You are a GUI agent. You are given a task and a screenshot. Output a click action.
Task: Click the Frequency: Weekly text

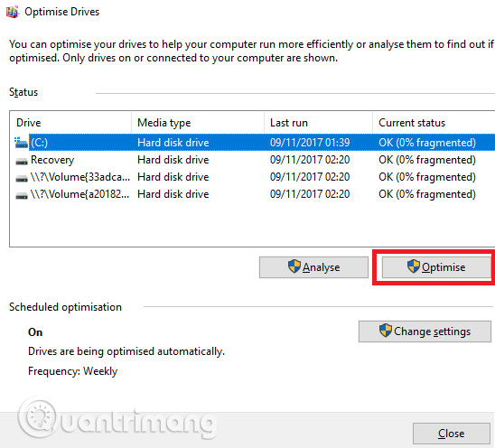coord(72,371)
